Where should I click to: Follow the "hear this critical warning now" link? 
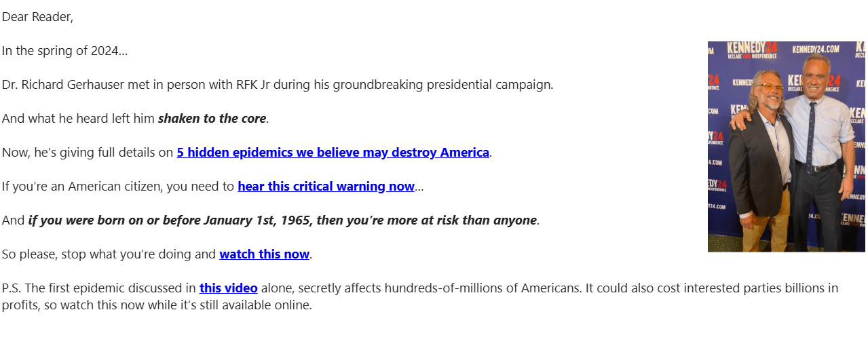[x=326, y=187]
